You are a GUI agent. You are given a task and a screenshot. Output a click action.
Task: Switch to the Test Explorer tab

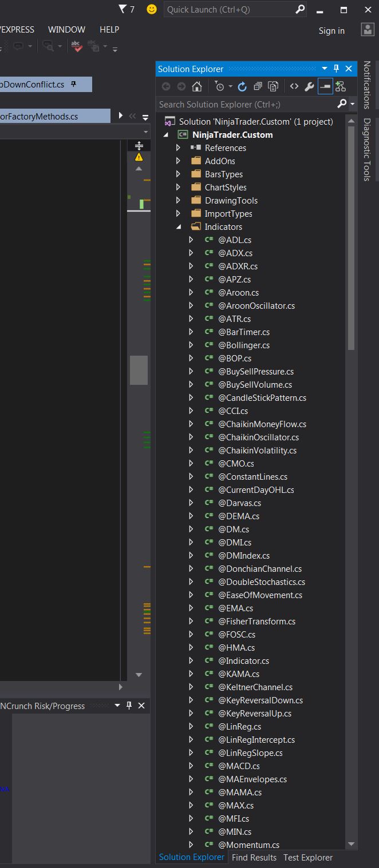[307, 858]
